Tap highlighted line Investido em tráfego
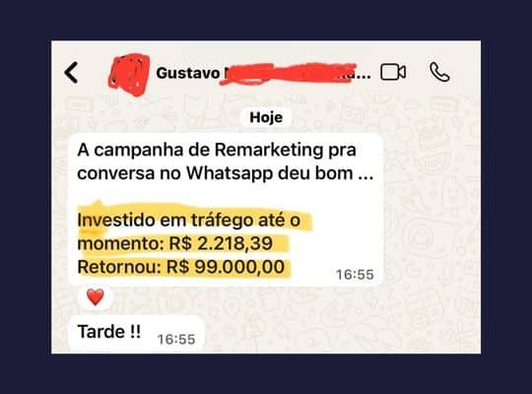Image resolution: width=532 pixels, height=394 pixels. pos(188,221)
